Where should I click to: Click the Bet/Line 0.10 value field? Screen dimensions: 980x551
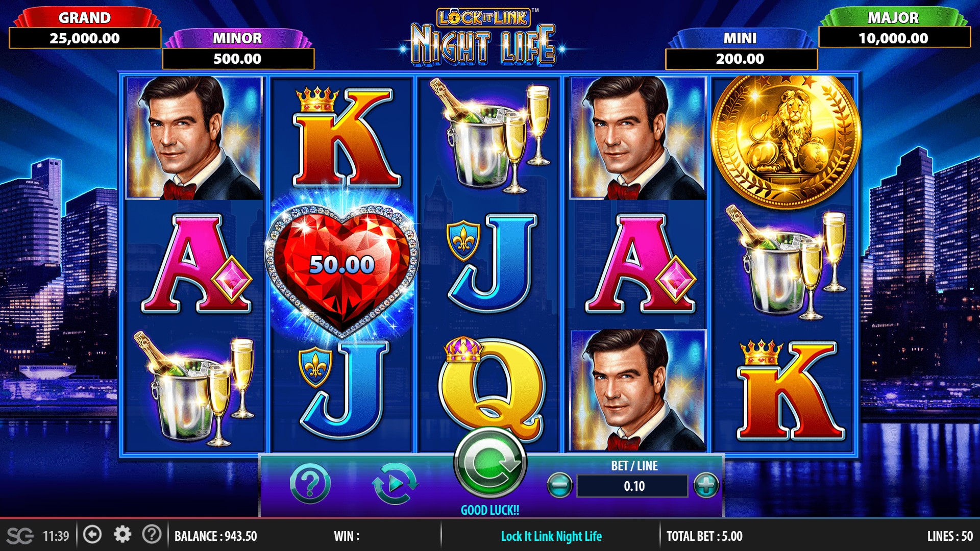click(x=632, y=486)
